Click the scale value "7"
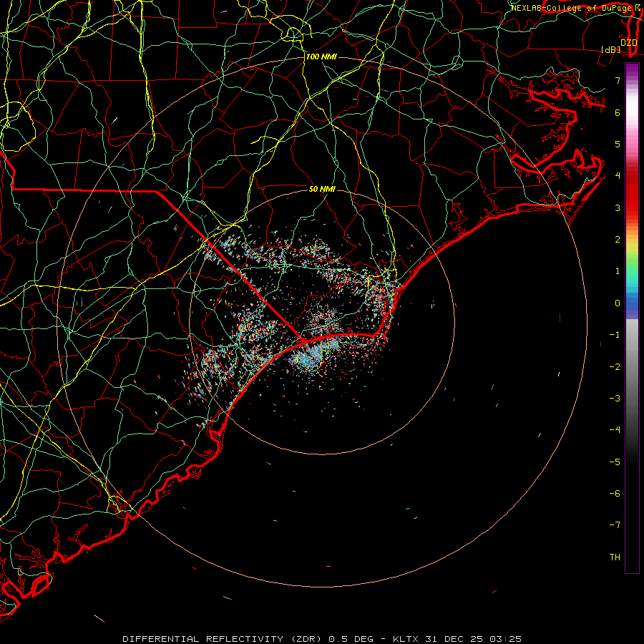 pos(618,80)
